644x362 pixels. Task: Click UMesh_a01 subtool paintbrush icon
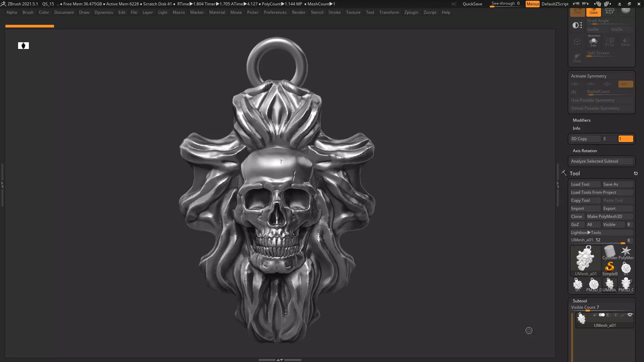point(623,315)
